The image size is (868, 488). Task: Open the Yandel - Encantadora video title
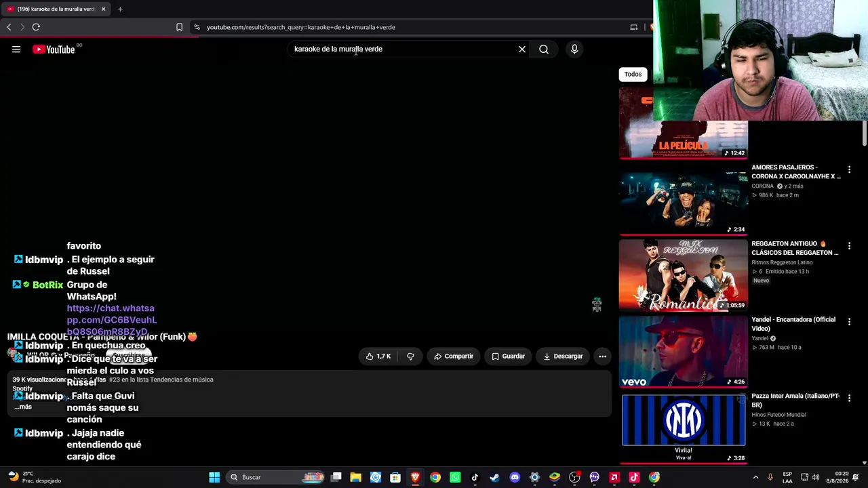[793, 324]
